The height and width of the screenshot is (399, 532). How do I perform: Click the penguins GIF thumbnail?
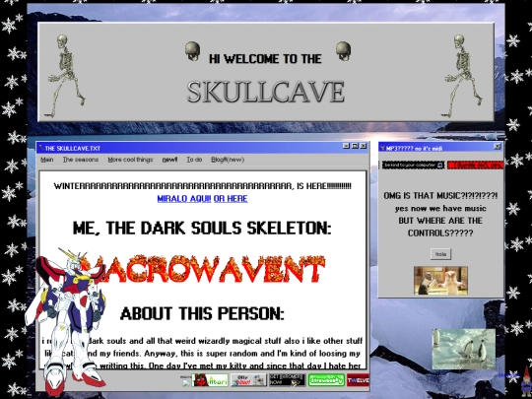[x=464, y=349]
